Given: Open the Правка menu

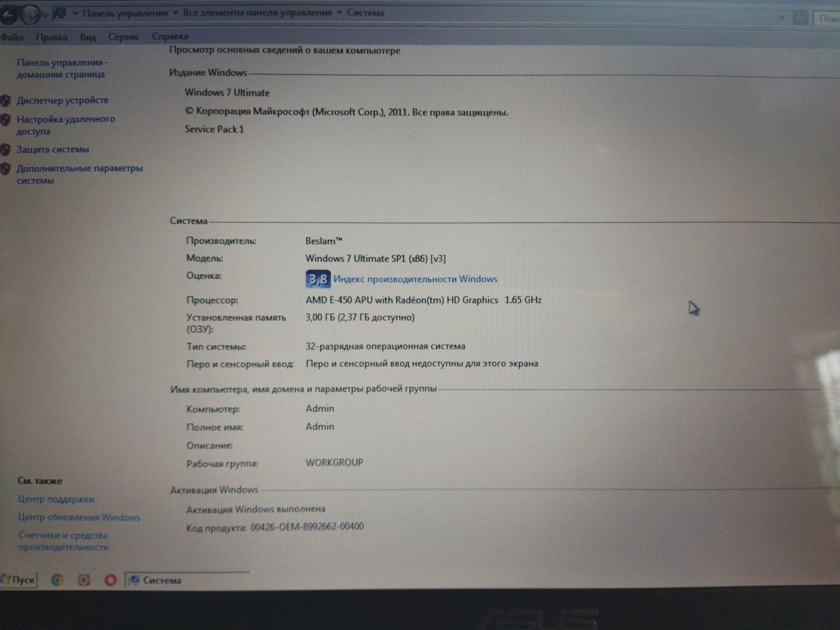Looking at the screenshot, I should click(x=51, y=37).
